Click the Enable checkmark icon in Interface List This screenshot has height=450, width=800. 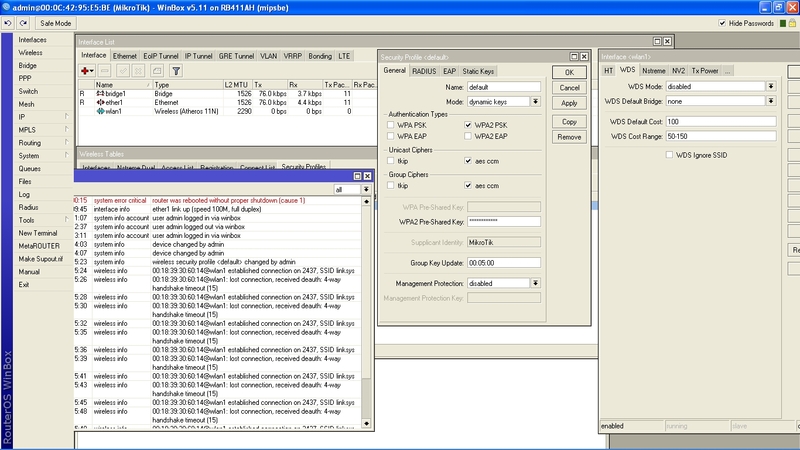[122, 71]
